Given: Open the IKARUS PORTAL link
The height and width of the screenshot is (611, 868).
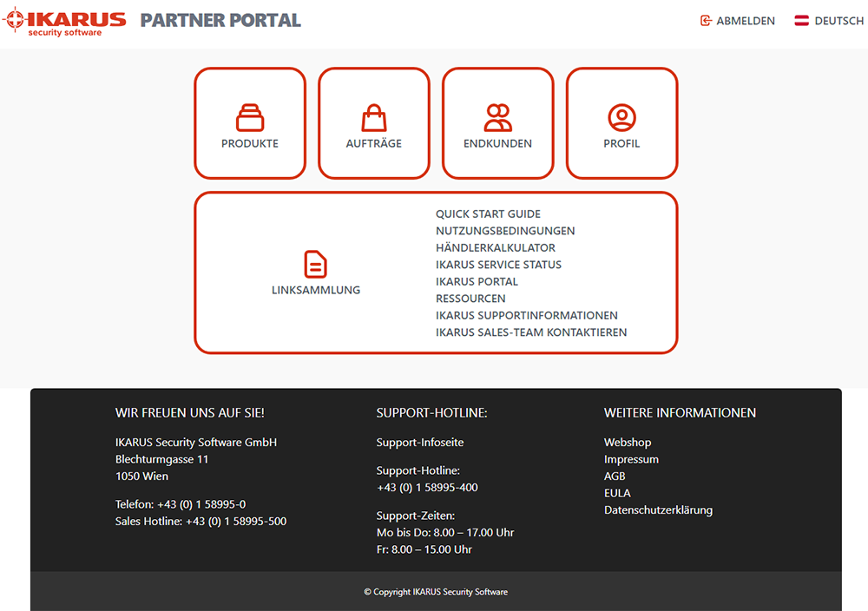Looking at the screenshot, I should [477, 282].
